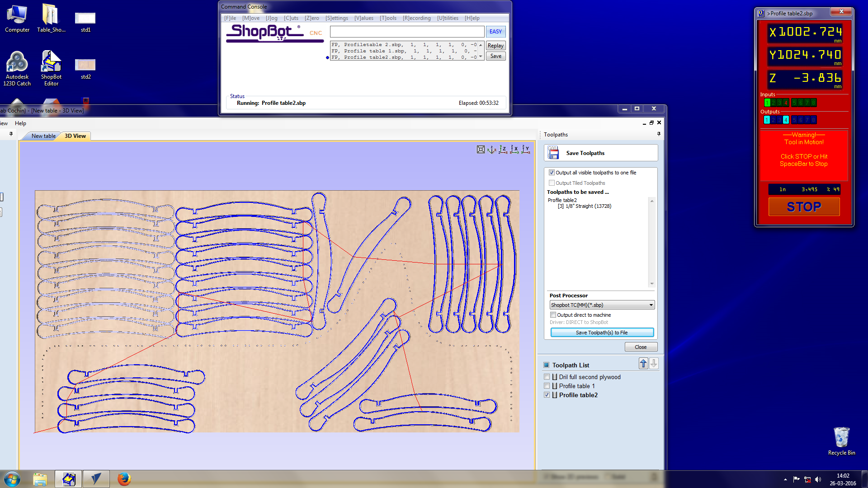
Task: Open [F]ile menu in Command Console
Action: [x=230, y=18]
